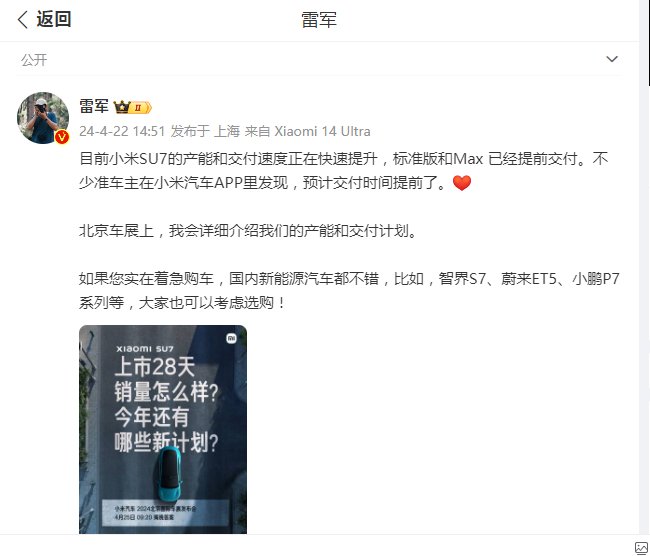This screenshot has width=650, height=556.
Task: Click the crown VIP membership badge
Action: click(133, 107)
